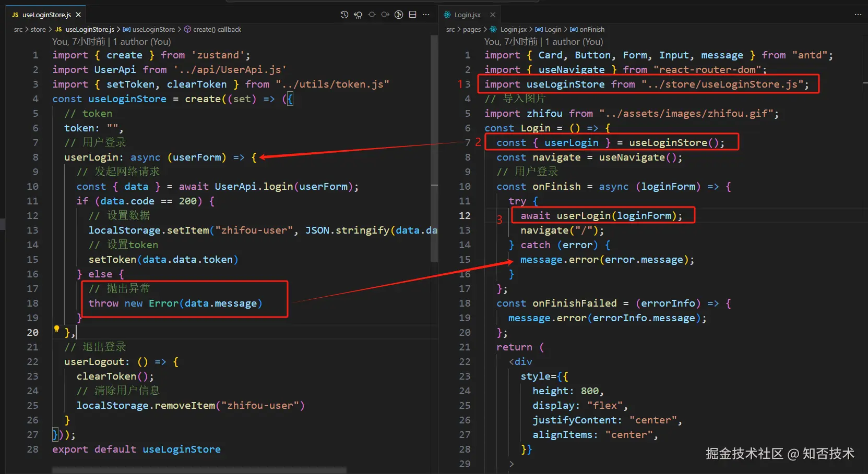The height and width of the screenshot is (474, 868).
Task: Click "throw new Error(data.message)" statement
Action: pyautogui.click(x=175, y=303)
